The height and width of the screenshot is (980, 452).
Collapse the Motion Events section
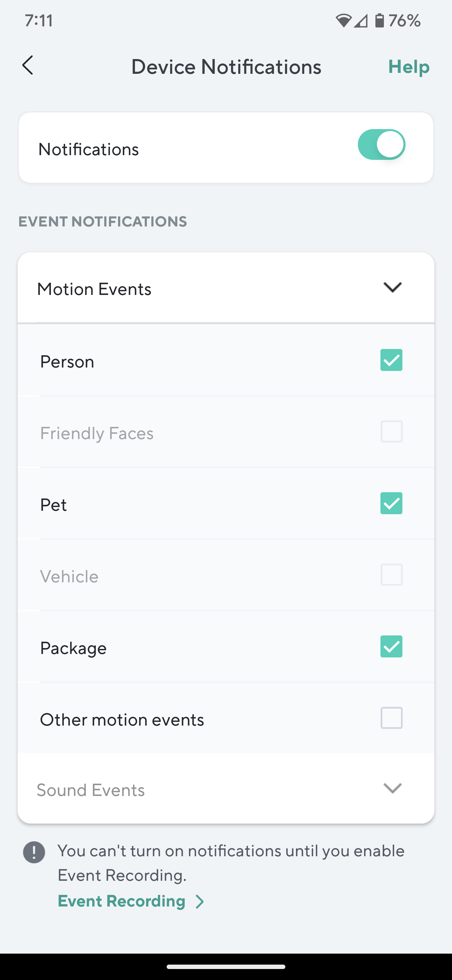[x=392, y=288]
